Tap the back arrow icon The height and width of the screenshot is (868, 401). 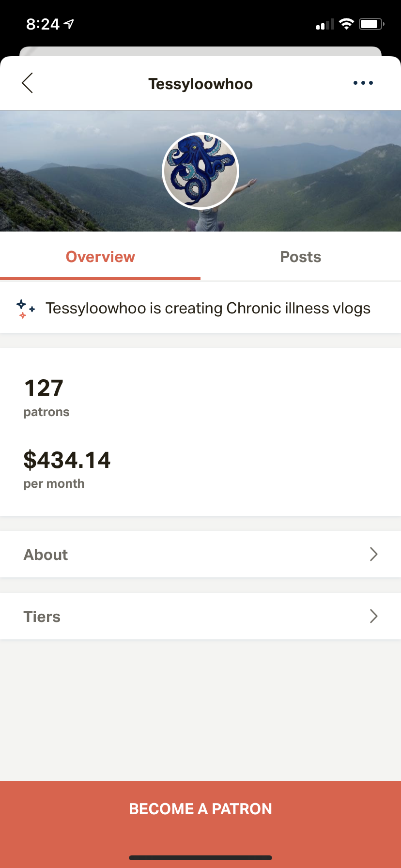pos(28,83)
